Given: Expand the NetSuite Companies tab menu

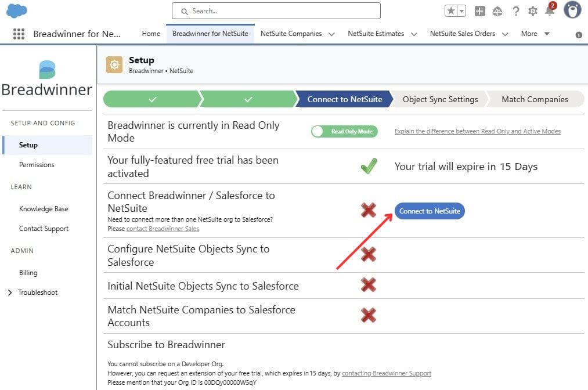Looking at the screenshot, I should 331,34.
